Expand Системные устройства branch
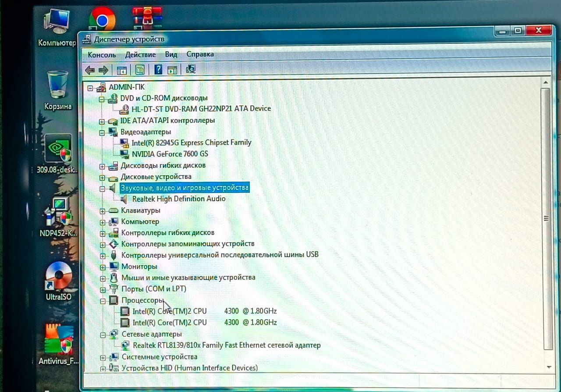The height and width of the screenshot is (392, 561). click(102, 357)
